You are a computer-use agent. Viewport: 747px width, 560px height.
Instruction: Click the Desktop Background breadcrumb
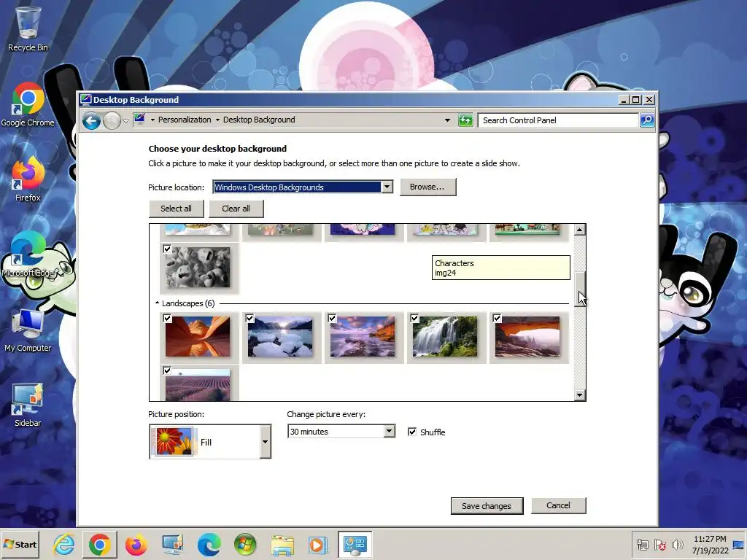point(259,120)
